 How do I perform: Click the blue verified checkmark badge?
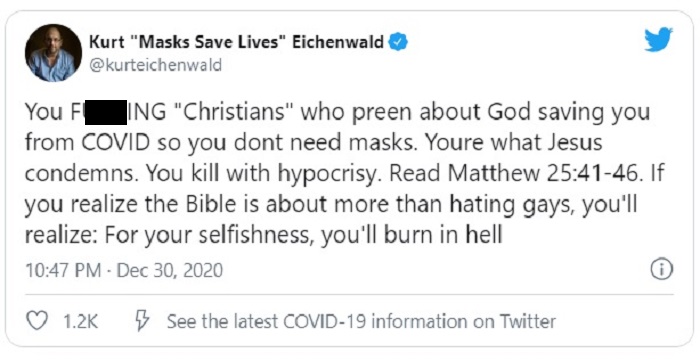pyautogui.click(x=397, y=42)
